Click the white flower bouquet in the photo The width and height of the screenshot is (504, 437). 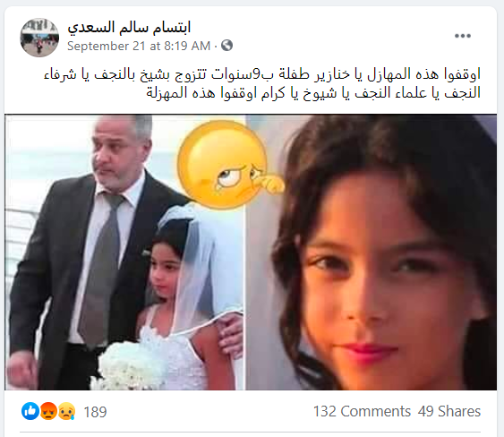(x=130, y=365)
